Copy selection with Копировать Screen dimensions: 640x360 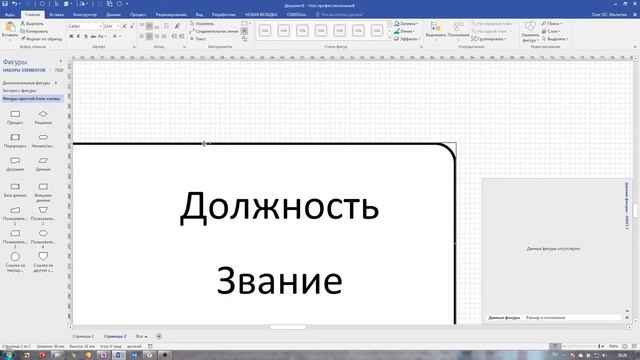tap(34, 31)
